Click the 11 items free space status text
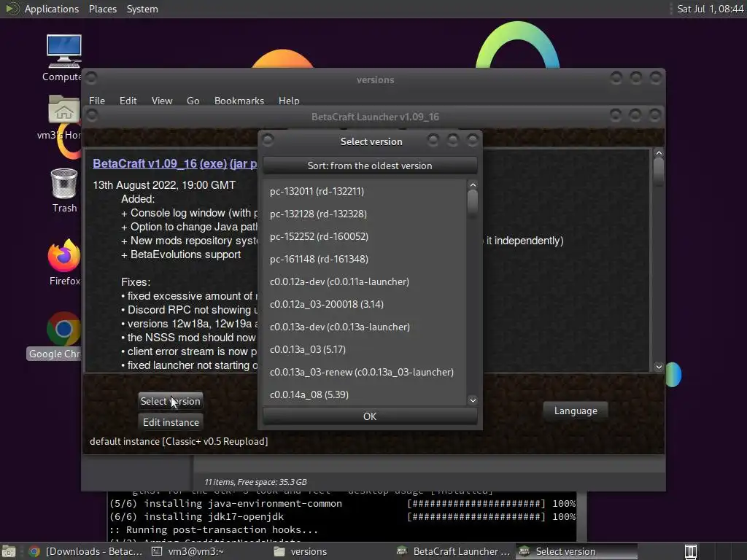747x560 pixels. [x=255, y=482]
